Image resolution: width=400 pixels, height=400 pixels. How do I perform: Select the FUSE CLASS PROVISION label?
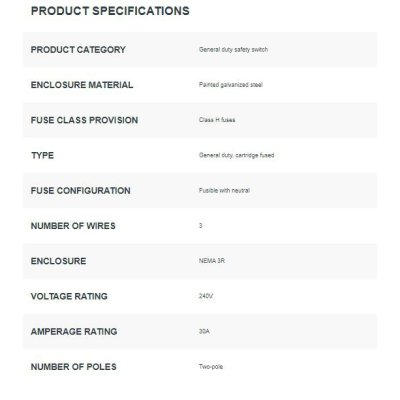[84, 120]
